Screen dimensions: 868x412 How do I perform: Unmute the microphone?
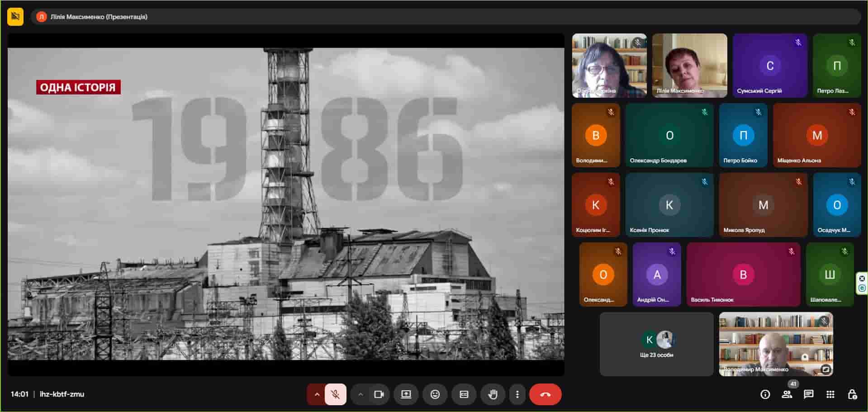coord(335,394)
